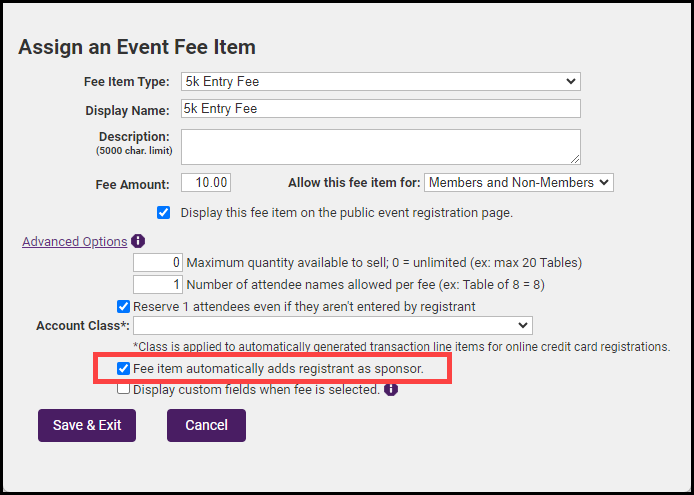Uncheck Display this fee item on public page
The image size is (694, 495).
(x=164, y=212)
